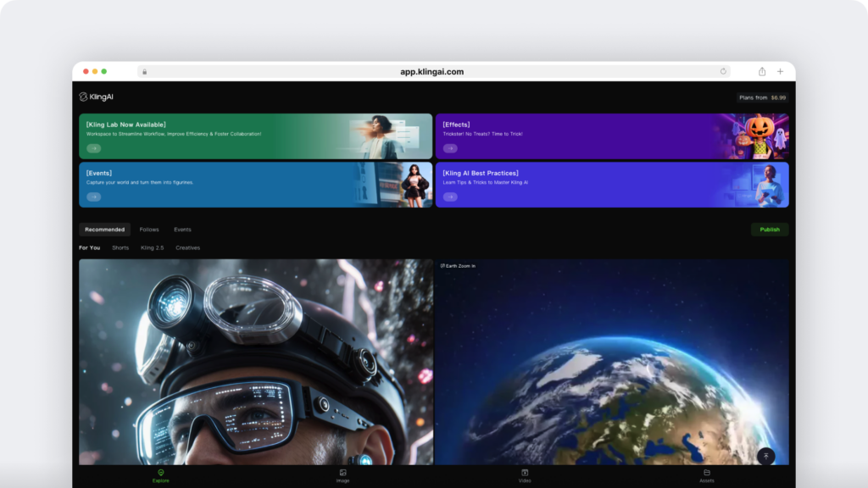
Task: Open the Assets folder icon
Action: click(706, 473)
